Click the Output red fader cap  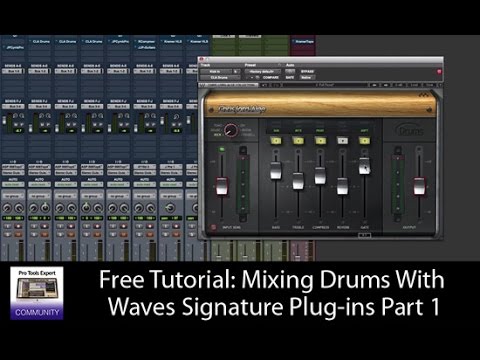click(x=419, y=186)
